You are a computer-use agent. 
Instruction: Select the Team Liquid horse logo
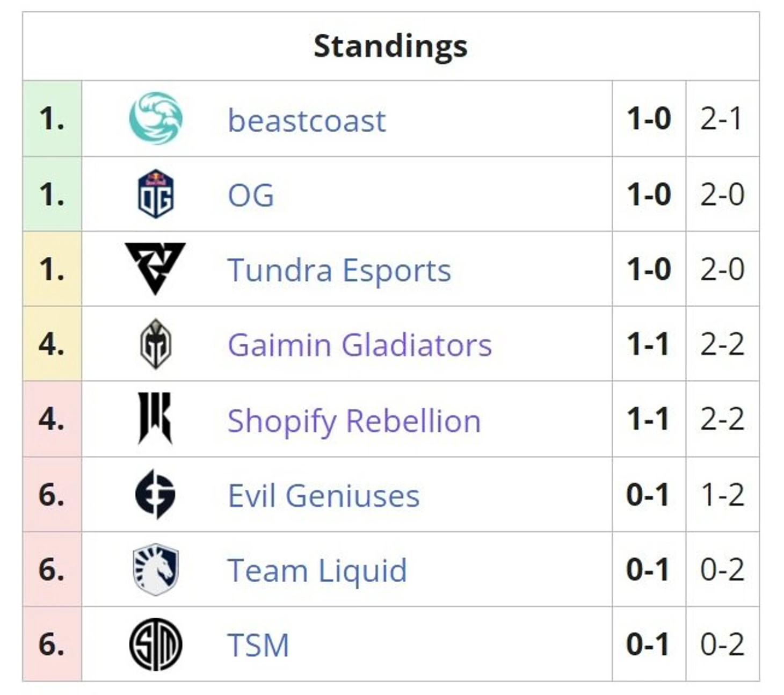[156, 569]
